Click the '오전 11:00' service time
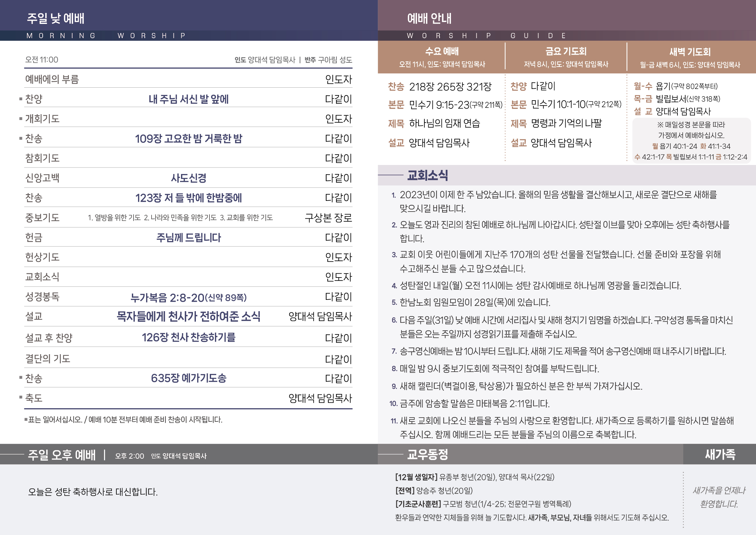The width and height of the screenshot is (756, 535). 42,60
